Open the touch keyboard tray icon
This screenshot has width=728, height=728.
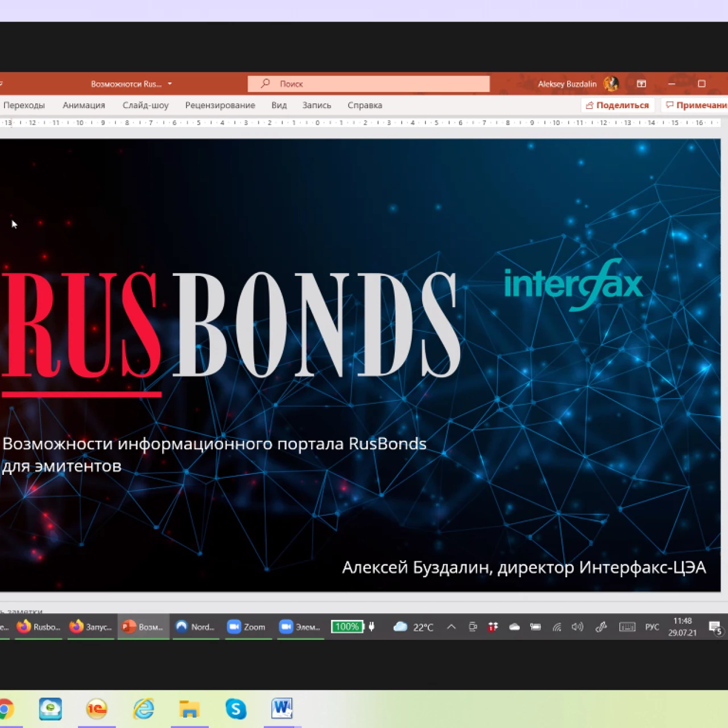627,627
